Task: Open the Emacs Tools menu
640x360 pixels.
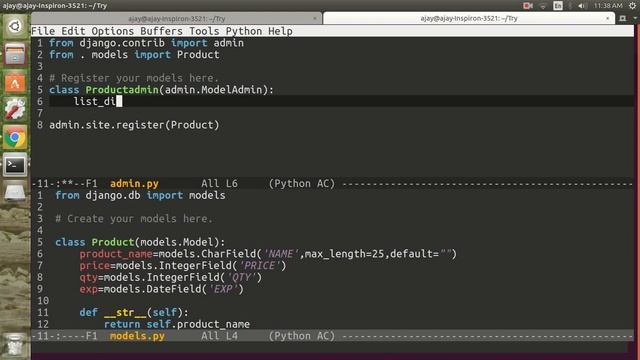Action: click(x=204, y=31)
